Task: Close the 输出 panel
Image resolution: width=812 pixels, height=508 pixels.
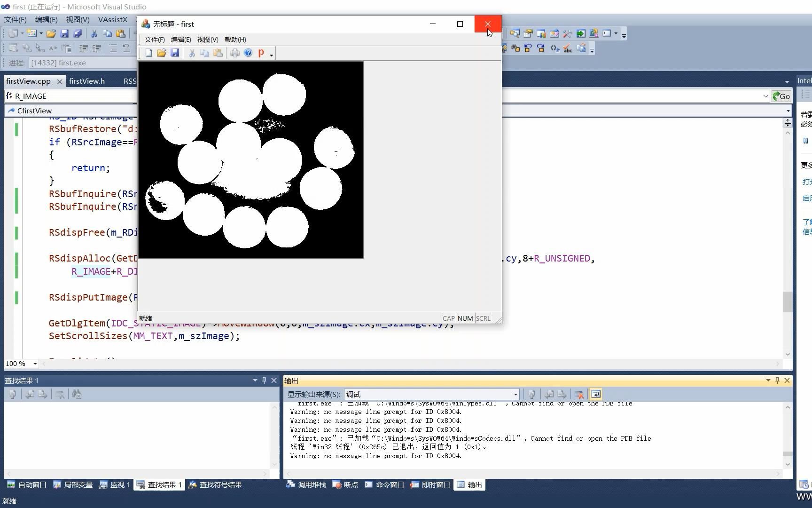Action: click(787, 380)
